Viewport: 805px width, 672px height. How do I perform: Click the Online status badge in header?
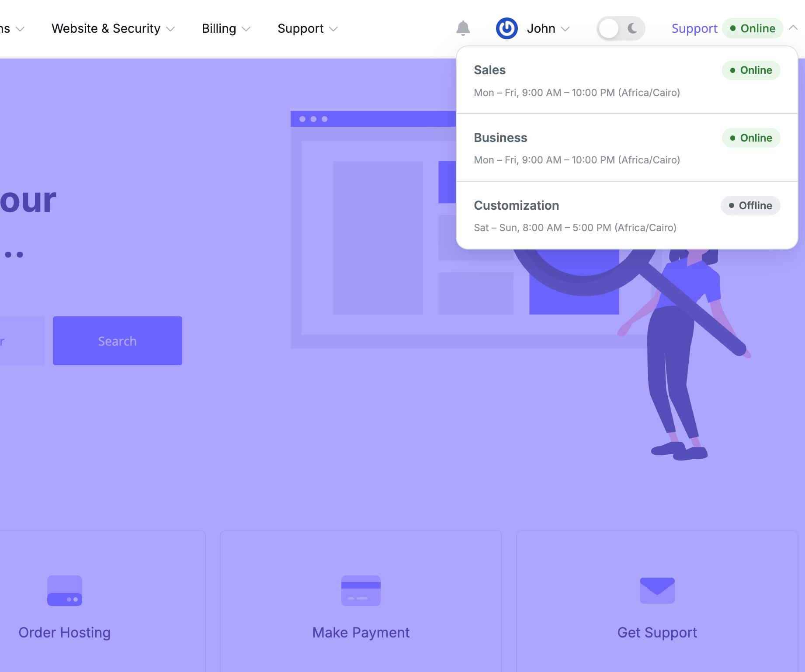pyautogui.click(x=753, y=28)
